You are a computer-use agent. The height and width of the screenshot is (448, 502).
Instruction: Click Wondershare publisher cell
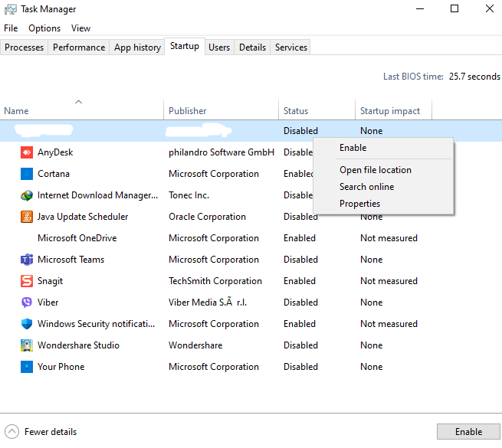click(195, 345)
